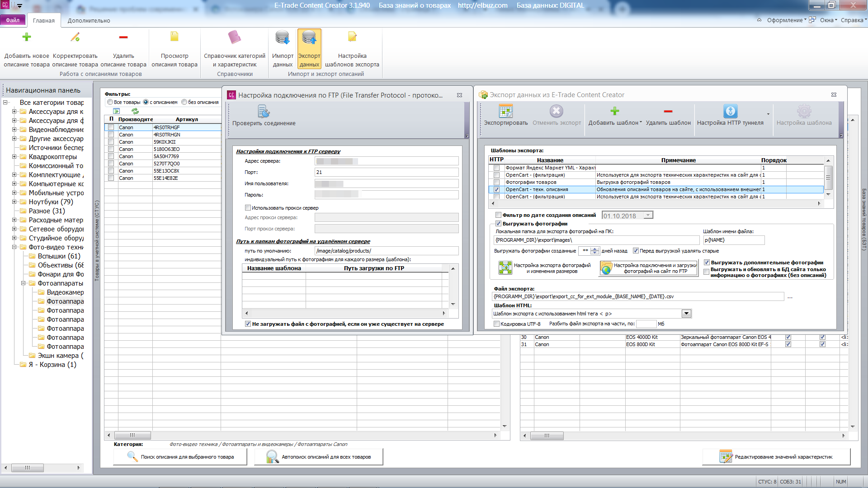The image size is (868, 488).
Task: Click search description for selected product
Action: click(x=180, y=457)
